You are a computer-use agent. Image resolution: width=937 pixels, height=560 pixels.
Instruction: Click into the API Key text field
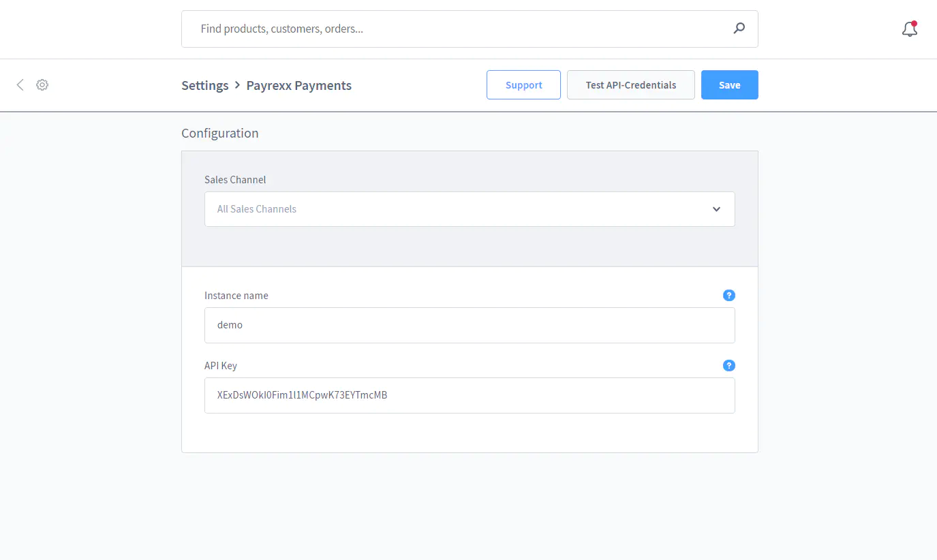[x=469, y=395]
